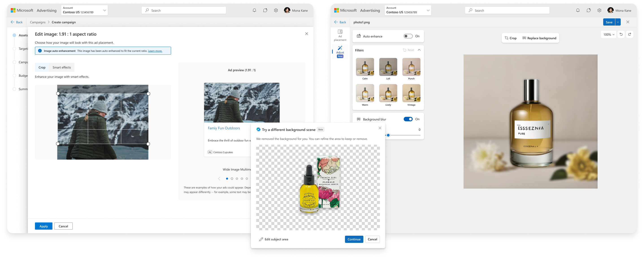Click top-left crop handle
This screenshot has width=644, height=259.
58,94
